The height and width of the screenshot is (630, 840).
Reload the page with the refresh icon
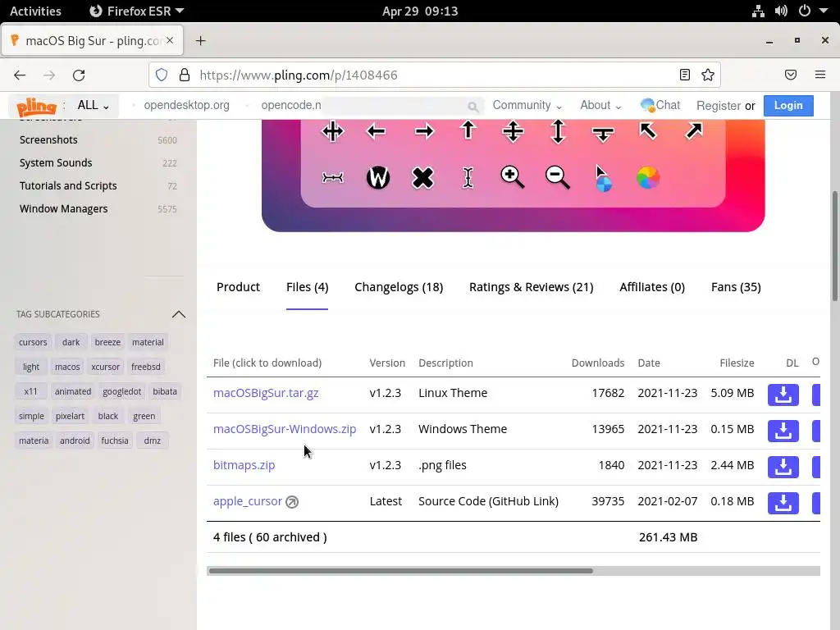[79, 75]
